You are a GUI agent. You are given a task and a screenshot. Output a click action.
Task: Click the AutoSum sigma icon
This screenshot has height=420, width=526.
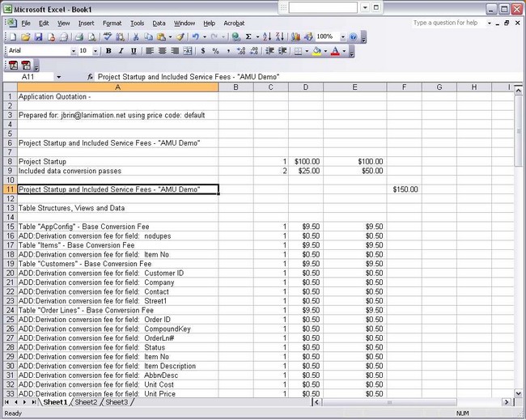(248, 37)
